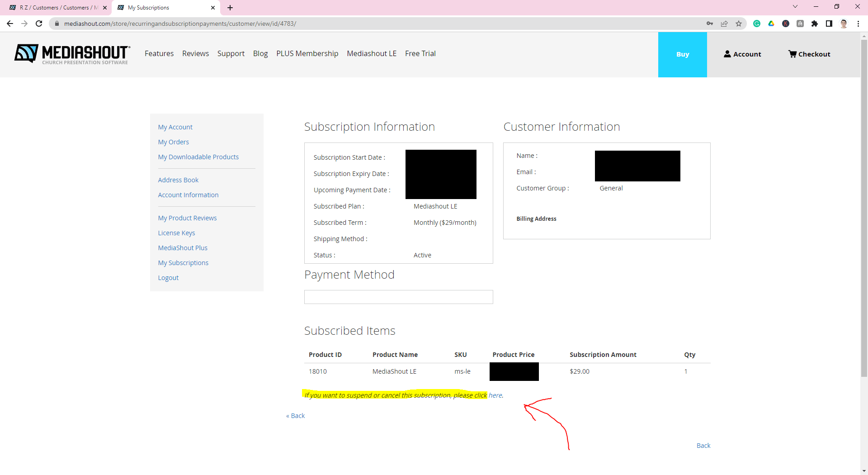Screen dimensions: 868x475
Task: Click the address bar URL
Action: tap(180, 24)
